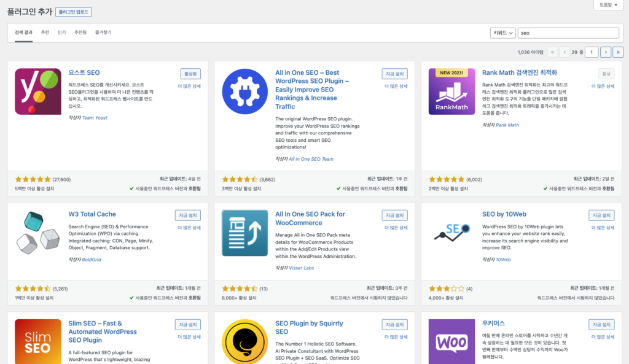The height and width of the screenshot is (364, 629).
Task: Click the 요스트 SEO star rating
Action: coord(33,179)
